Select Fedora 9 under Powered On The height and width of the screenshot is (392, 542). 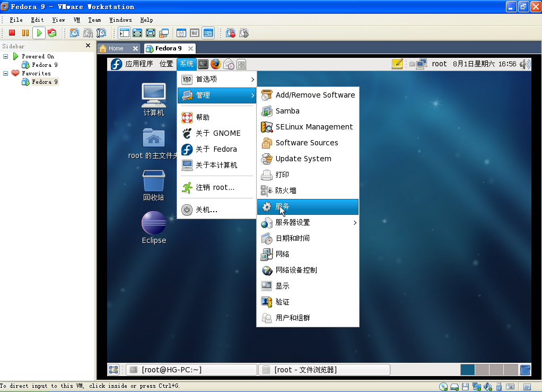45,65
